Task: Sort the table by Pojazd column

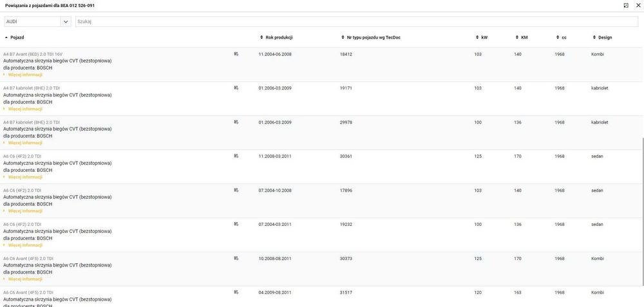Action: 17,37
